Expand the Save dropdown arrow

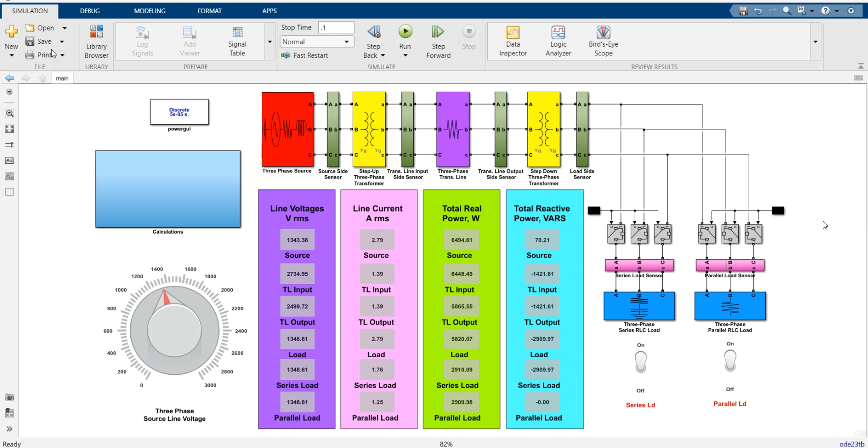tap(62, 41)
